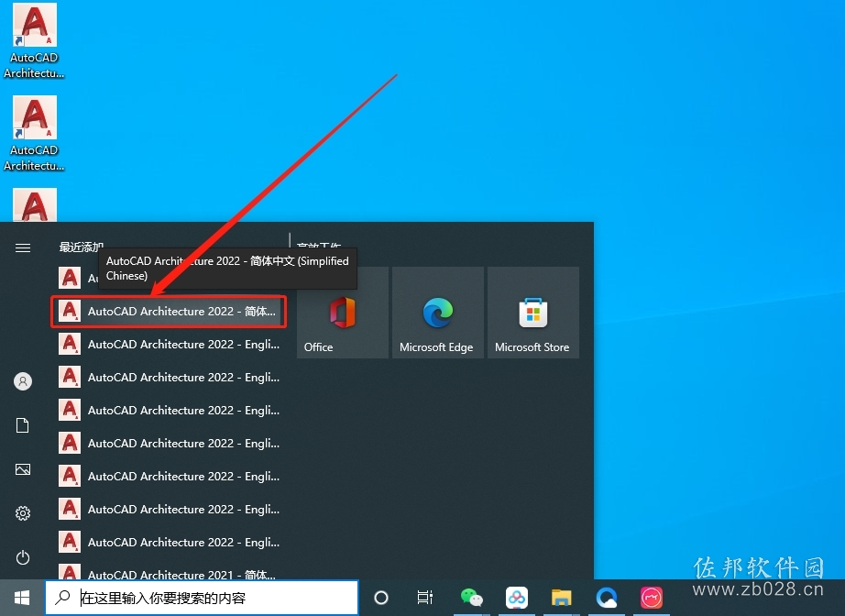Screen dimensions: 845x616
Task: Open first AutoCAD Architecture desktop shortcut
Action: tap(34, 41)
